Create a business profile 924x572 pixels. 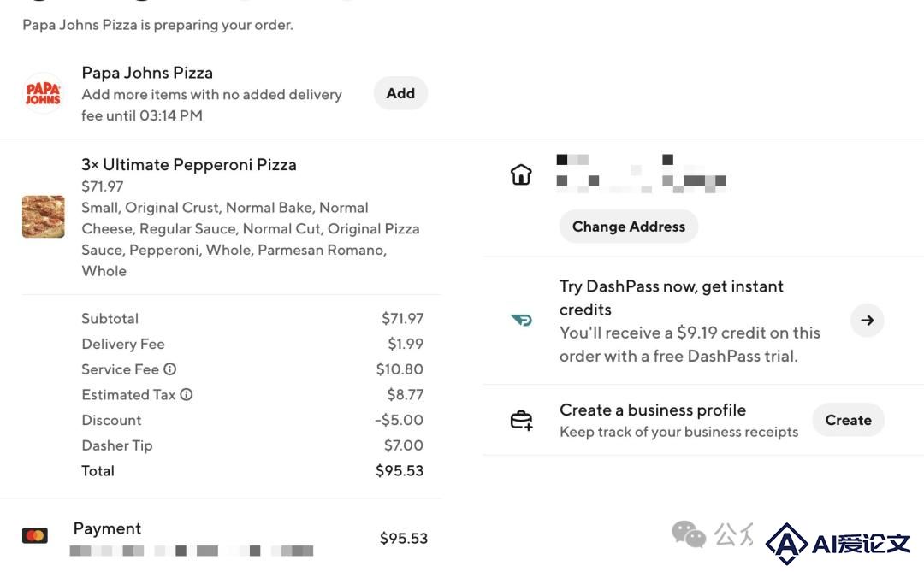(848, 420)
